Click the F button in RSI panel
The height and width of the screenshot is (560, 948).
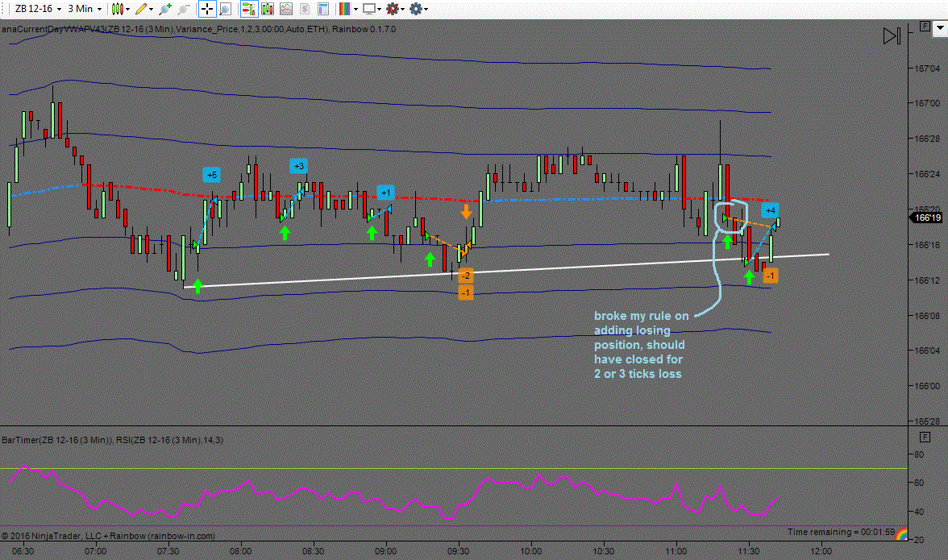coord(925,437)
